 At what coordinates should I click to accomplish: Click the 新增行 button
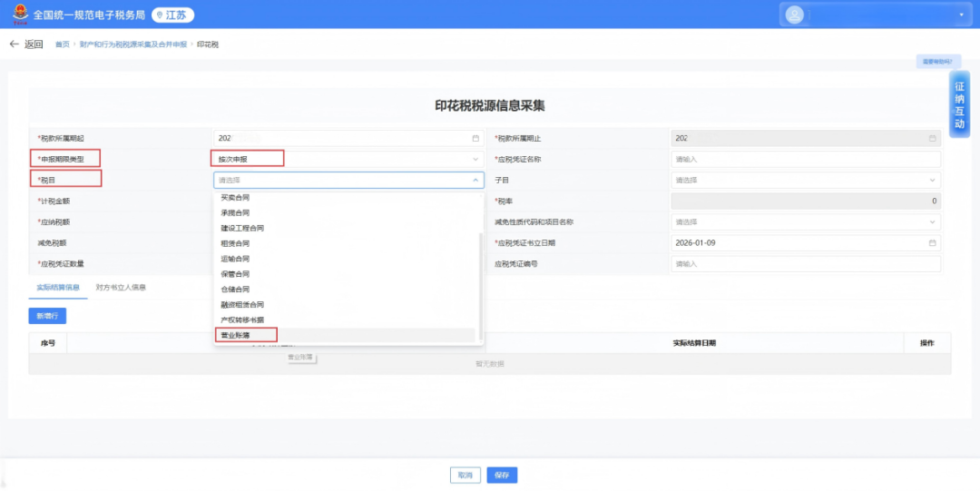[47, 316]
